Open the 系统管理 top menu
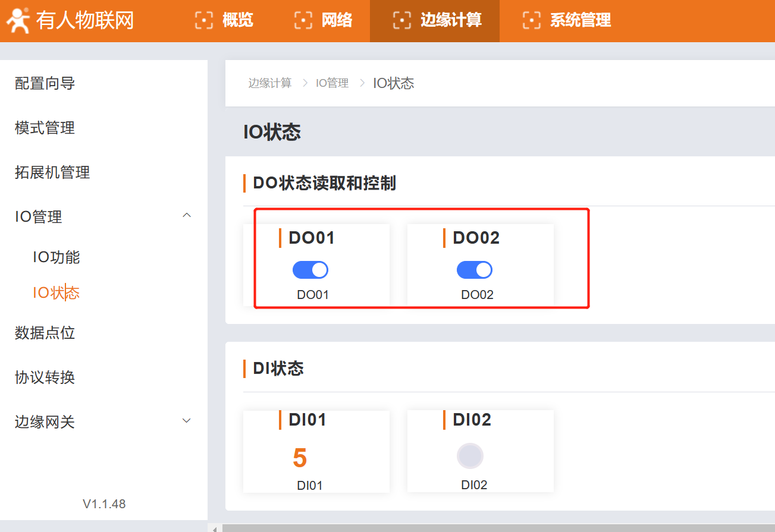775x532 pixels. point(580,20)
